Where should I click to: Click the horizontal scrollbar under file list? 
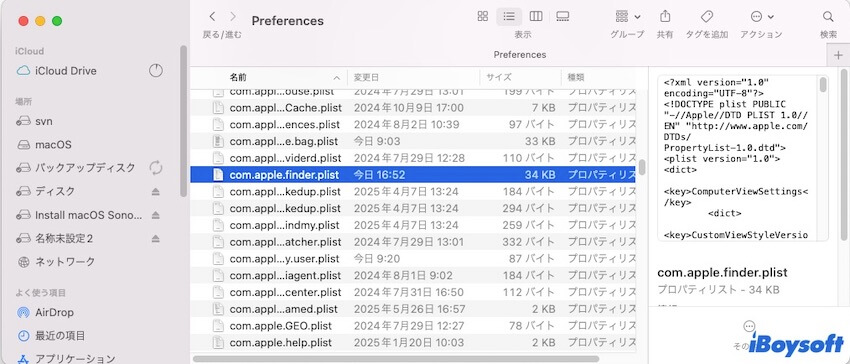tap(396, 359)
